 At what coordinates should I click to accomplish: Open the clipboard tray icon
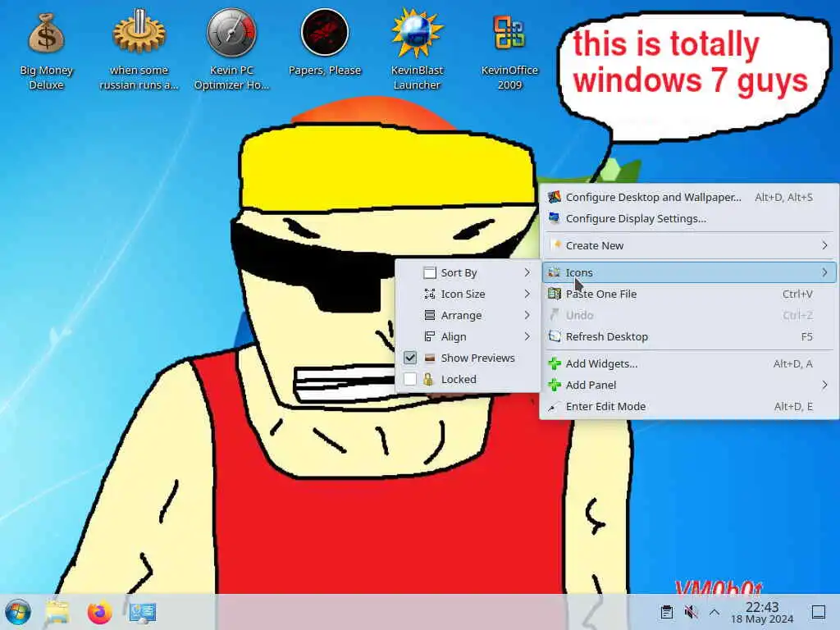tap(666, 612)
